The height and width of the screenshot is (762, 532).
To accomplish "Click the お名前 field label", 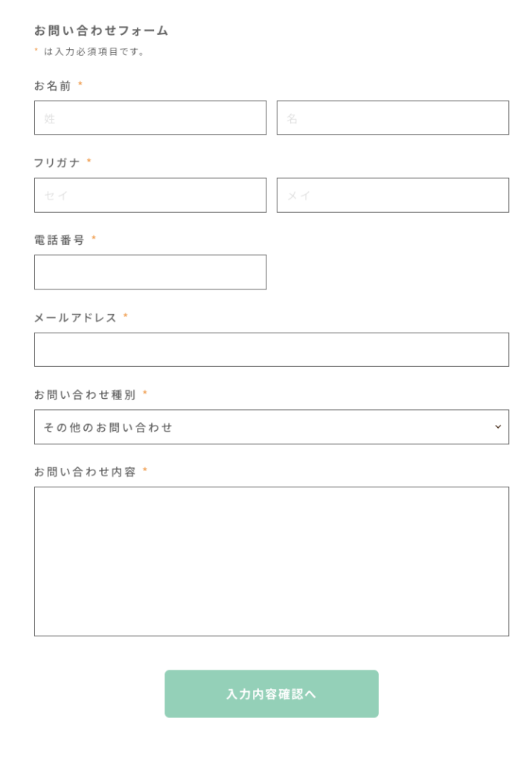I will [x=53, y=86].
